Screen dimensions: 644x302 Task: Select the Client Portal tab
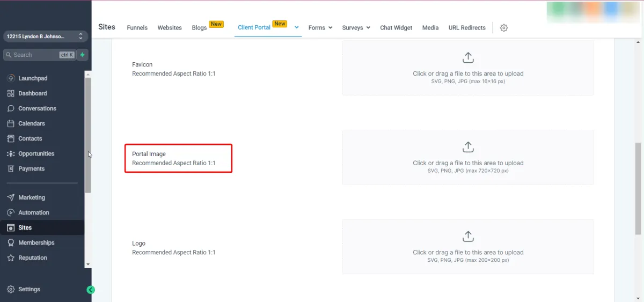click(x=254, y=27)
